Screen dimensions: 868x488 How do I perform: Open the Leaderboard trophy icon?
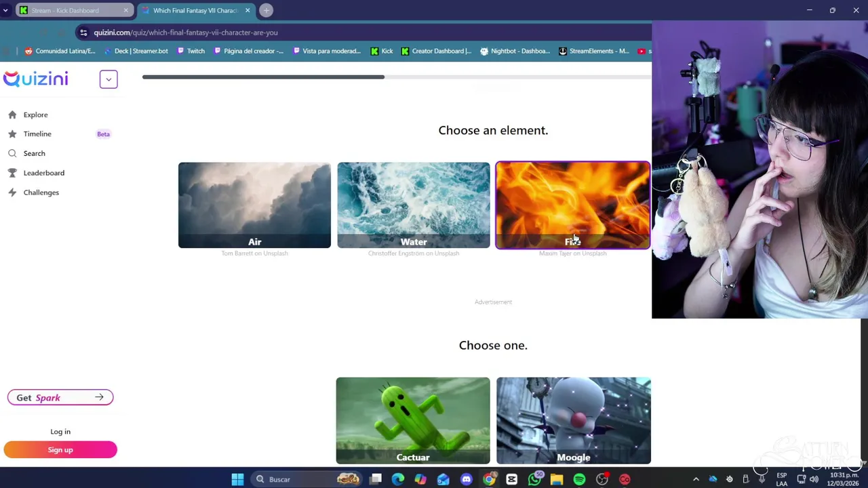[x=12, y=173]
